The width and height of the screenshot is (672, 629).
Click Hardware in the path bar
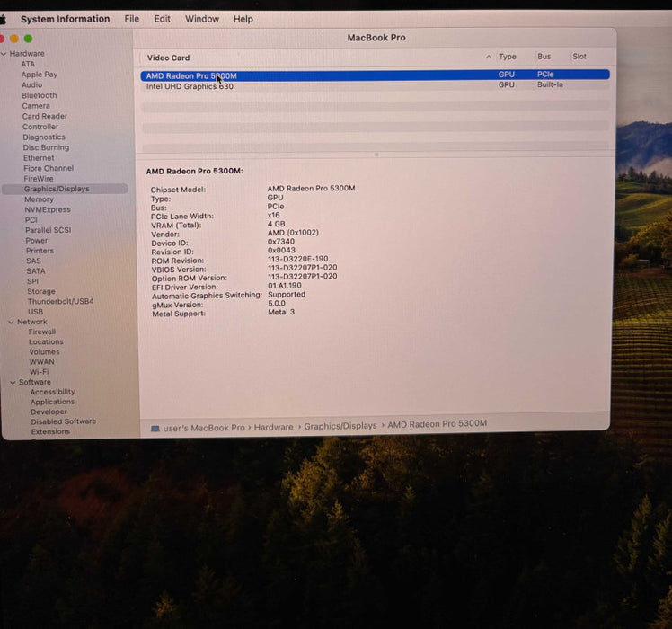click(273, 427)
